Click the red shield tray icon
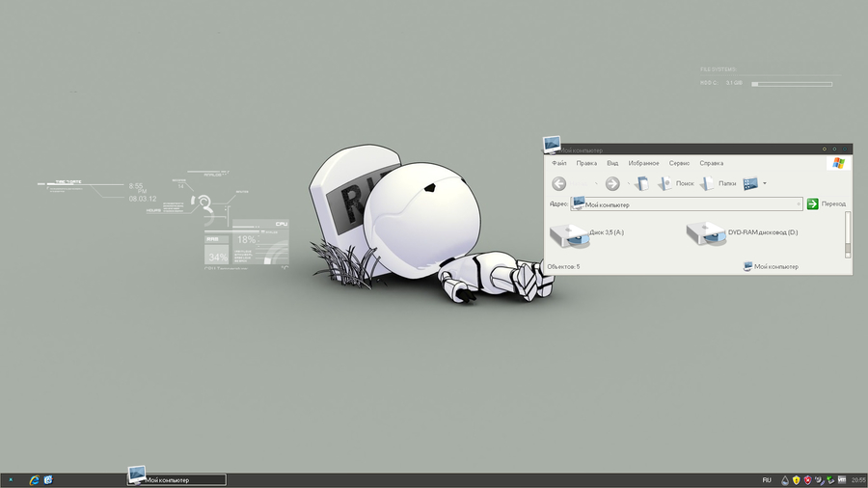Image resolution: width=868 pixels, height=488 pixels. [807, 480]
